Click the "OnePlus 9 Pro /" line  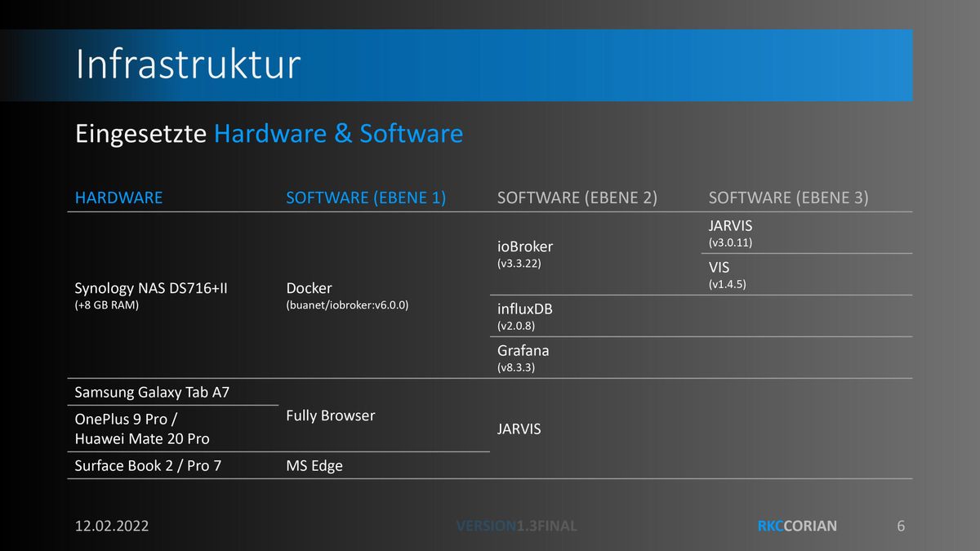point(127,419)
